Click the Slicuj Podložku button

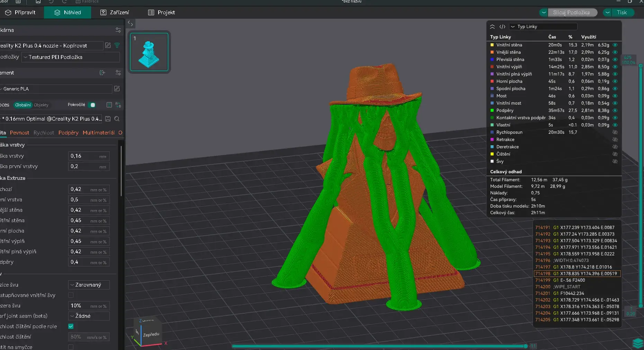pos(572,12)
